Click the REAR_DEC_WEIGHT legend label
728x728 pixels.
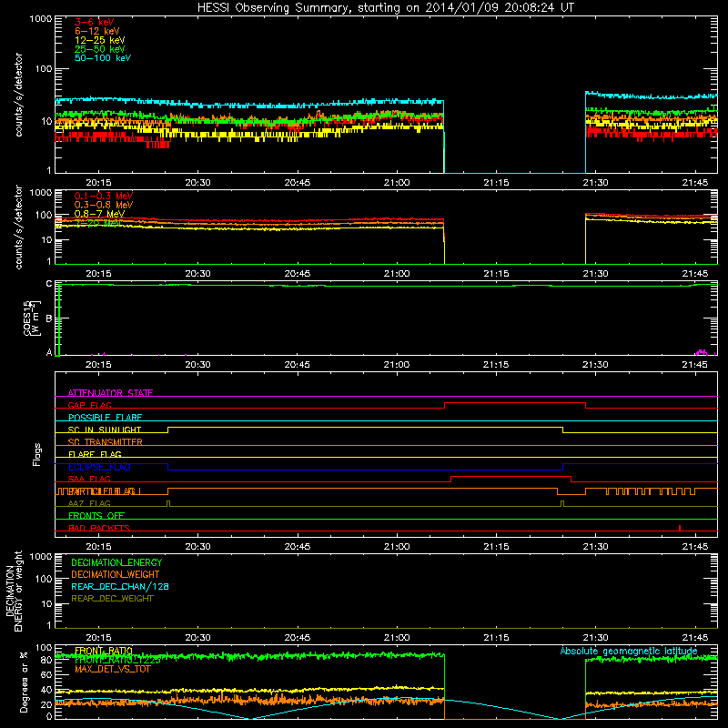click(x=112, y=599)
